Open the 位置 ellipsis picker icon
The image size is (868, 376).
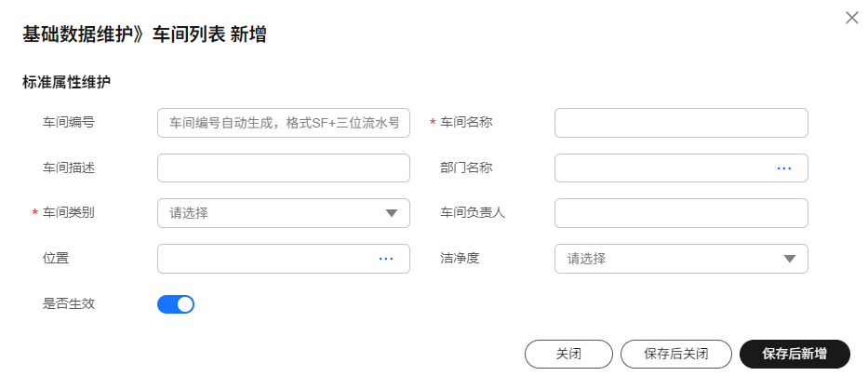click(x=386, y=259)
